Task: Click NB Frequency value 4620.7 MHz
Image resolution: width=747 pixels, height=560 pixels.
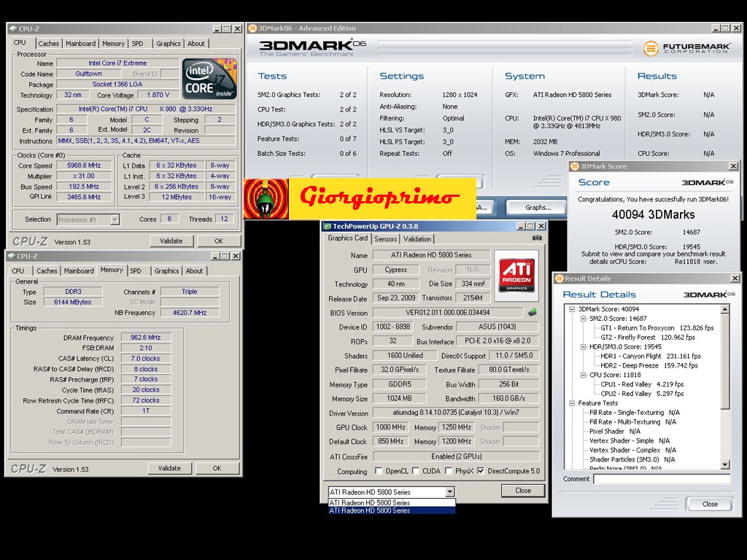Action: pyautogui.click(x=190, y=312)
